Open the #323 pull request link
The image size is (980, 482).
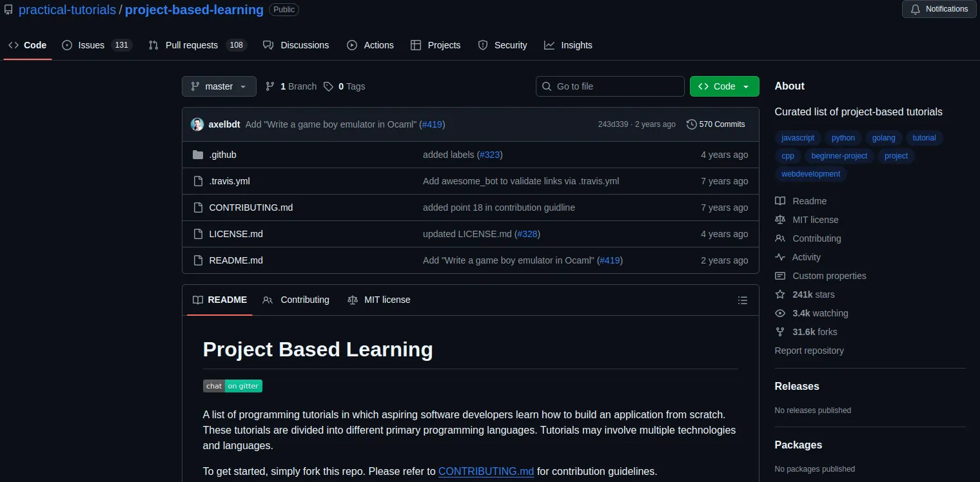point(490,155)
